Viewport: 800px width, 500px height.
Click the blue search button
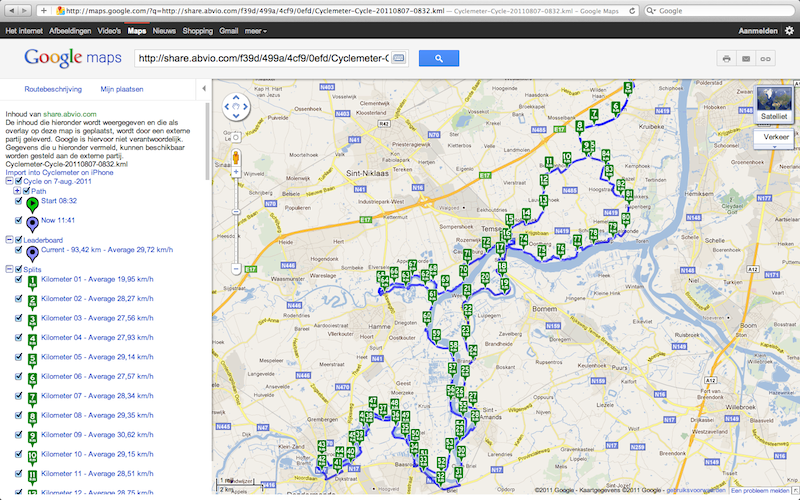[x=439, y=58]
